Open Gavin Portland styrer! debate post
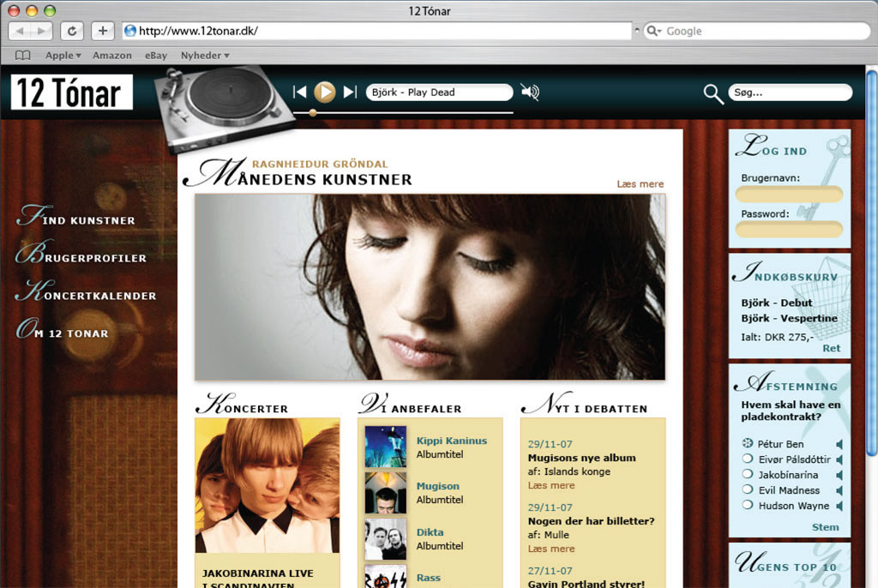Viewport: 878px width, 588px height. coord(586,583)
